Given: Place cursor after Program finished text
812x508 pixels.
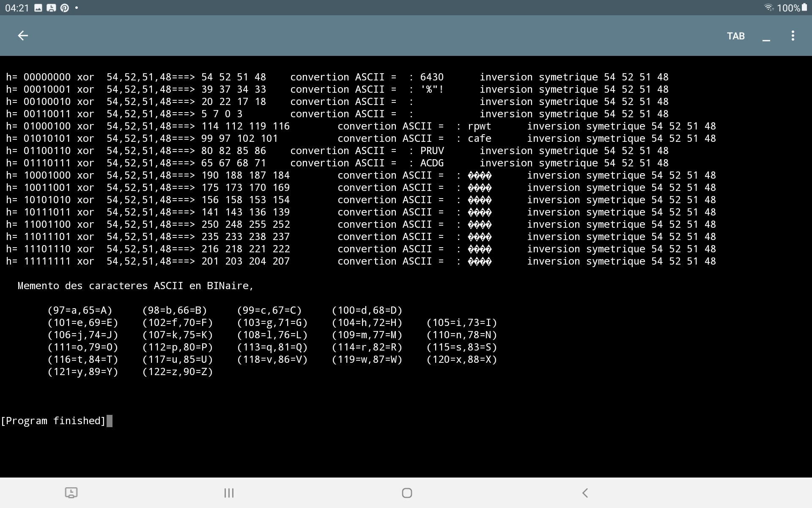Looking at the screenshot, I should pyautogui.click(x=110, y=421).
